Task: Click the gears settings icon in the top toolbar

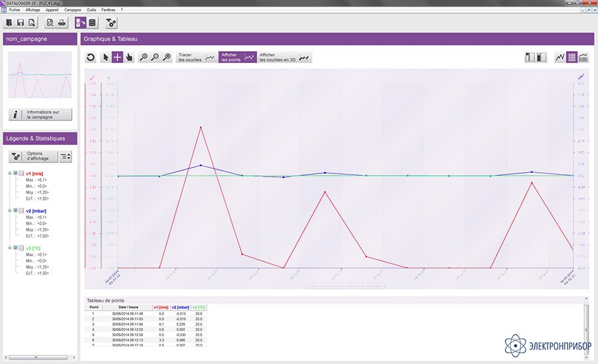Action: tap(111, 23)
